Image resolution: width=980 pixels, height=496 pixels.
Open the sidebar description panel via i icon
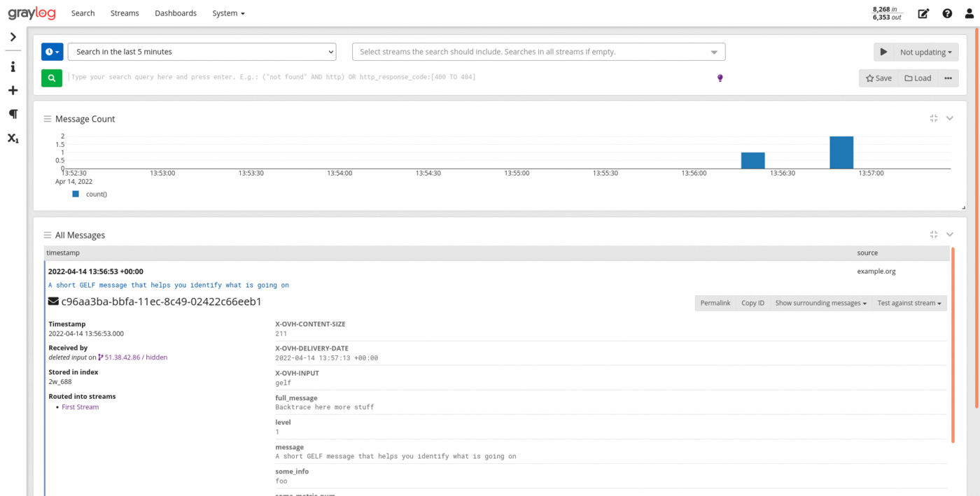[13, 67]
